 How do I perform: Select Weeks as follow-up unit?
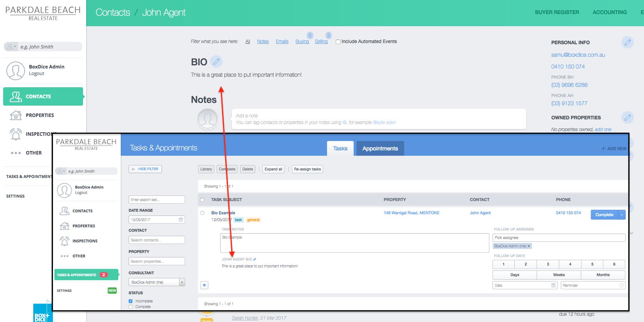[x=559, y=275]
